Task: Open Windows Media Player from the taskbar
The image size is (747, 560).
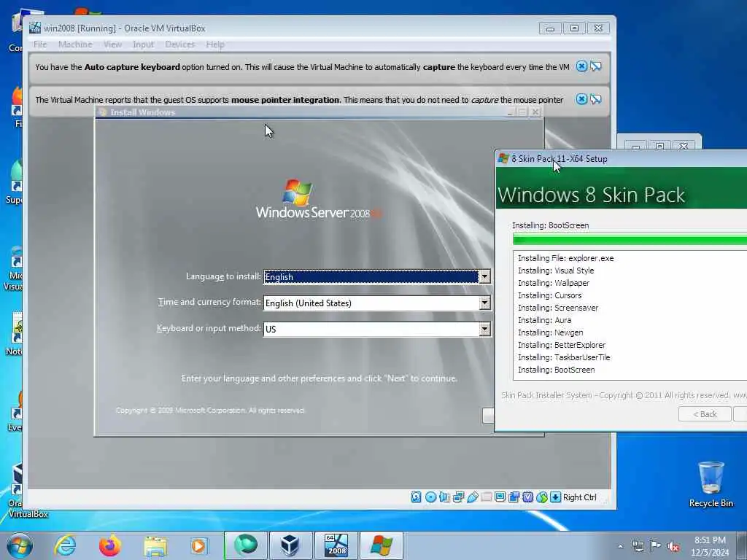Action: point(199,545)
